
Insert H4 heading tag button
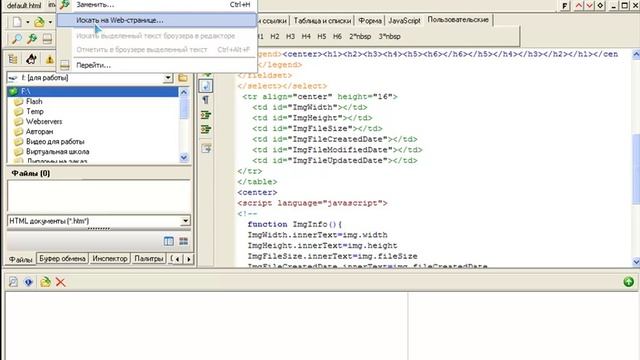pyautogui.click(x=306, y=36)
